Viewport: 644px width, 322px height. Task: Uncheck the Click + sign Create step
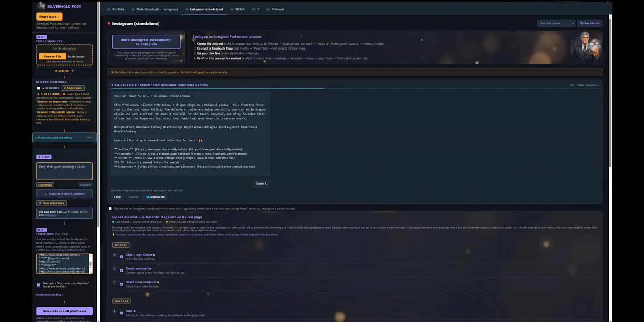point(122,257)
